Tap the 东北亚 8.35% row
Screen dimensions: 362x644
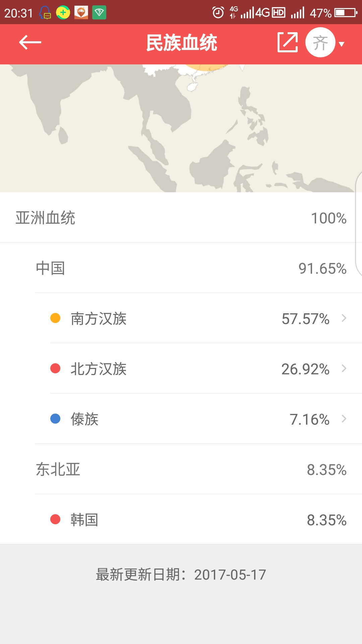pos(188,469)
